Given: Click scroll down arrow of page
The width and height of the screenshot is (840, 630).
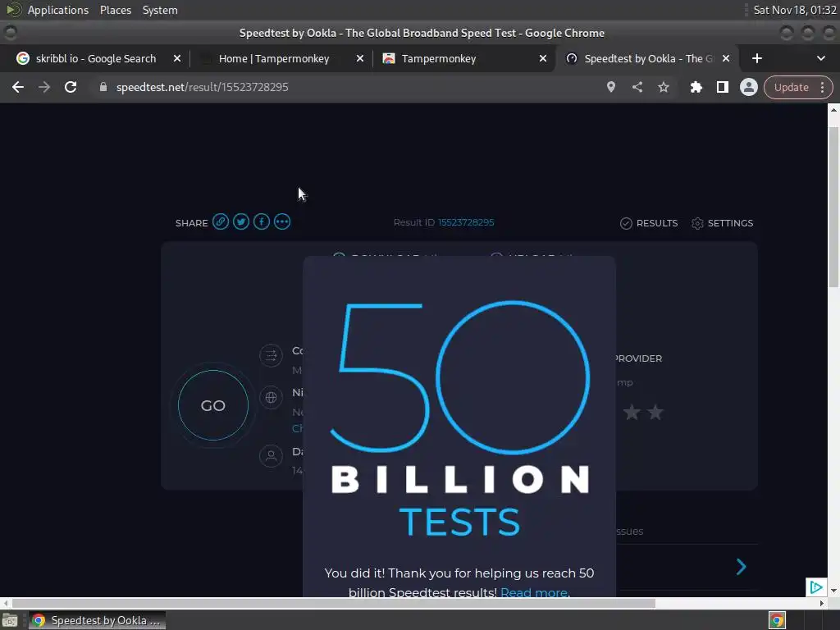Looking at the screenshot, I should click(x=833, y=591).
